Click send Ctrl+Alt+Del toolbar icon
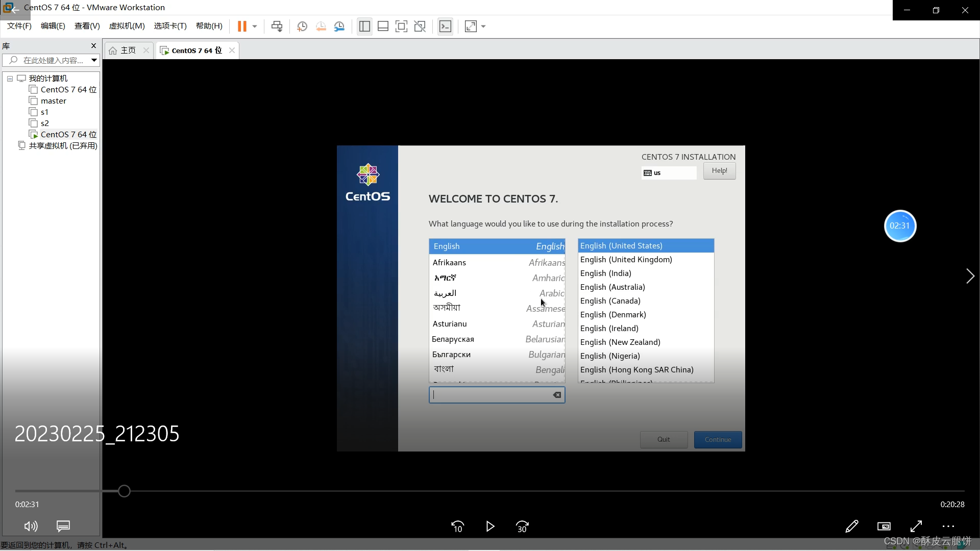980x551 pixels. coord(277,27)
